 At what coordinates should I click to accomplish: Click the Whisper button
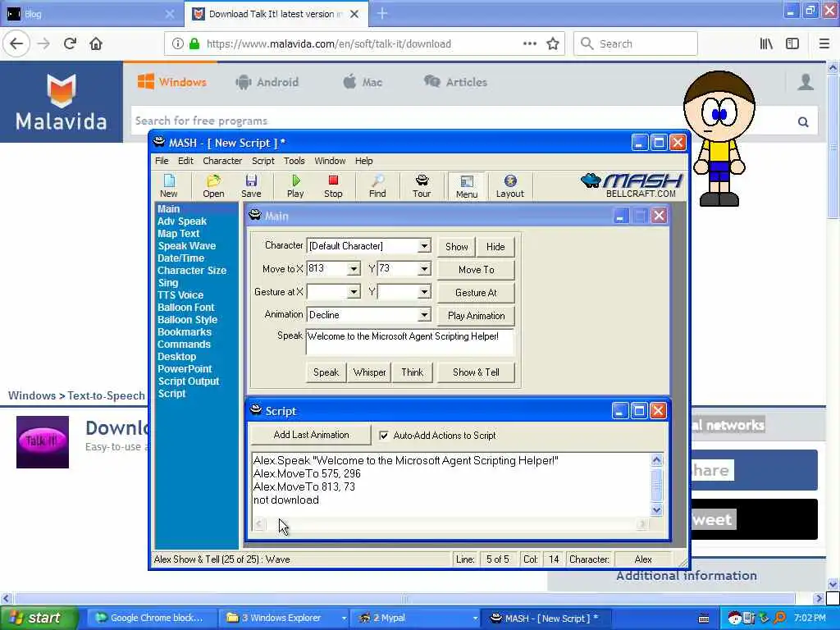pos(370,372)
